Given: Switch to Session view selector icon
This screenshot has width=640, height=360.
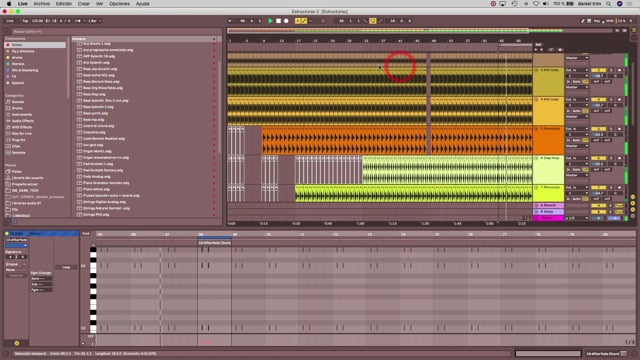Looking at the screenshot, I should point(634,37).
